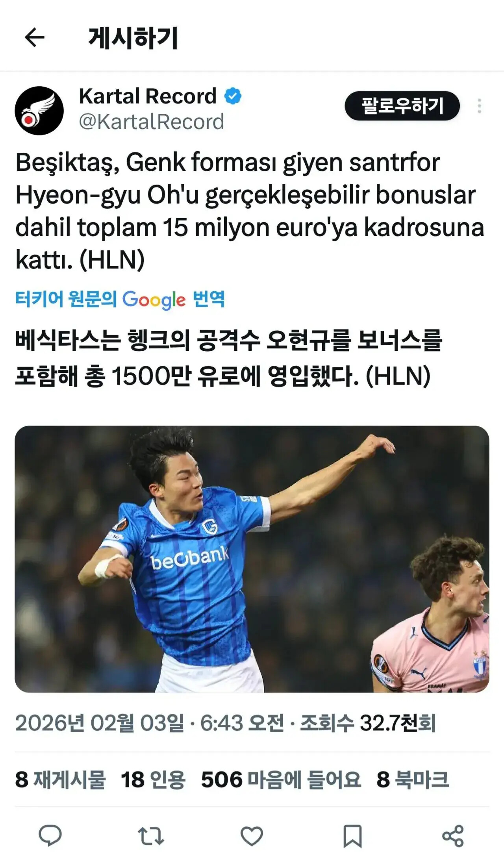The height and width of the screenshot is (861, 504).
Task: Open Kartal Record profile avatar
Action: tap(39, 111)
